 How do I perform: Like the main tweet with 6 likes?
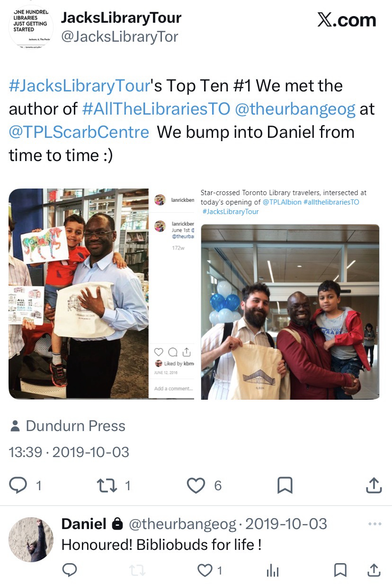(196, 485)
